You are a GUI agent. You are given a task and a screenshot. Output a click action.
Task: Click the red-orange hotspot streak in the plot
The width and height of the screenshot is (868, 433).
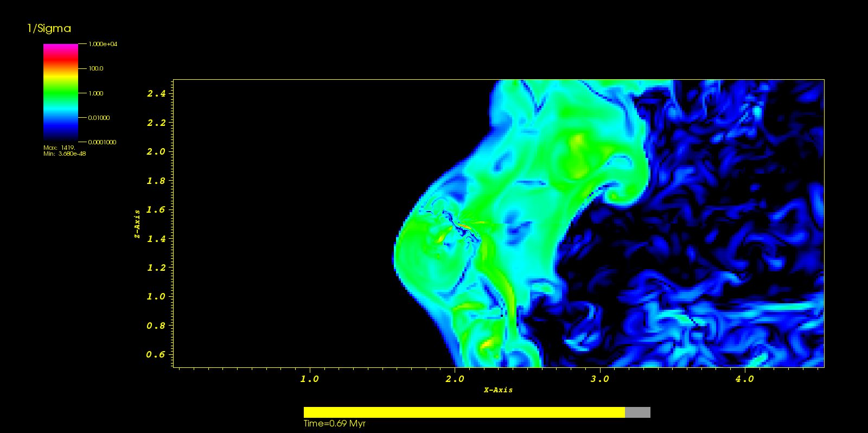click(x=465, y=225)
